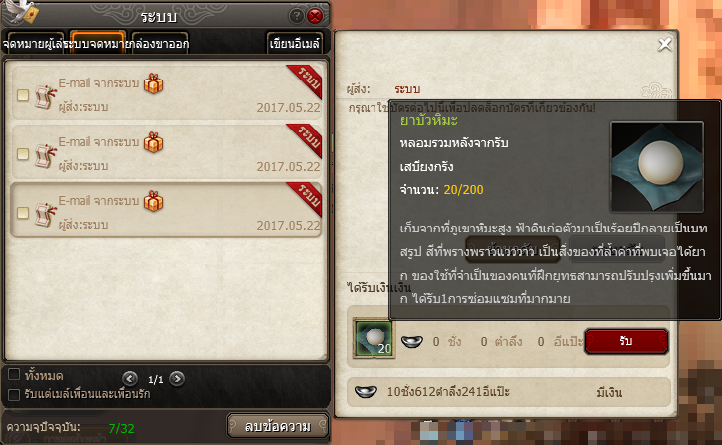Image resolution: width=722 pixels, height=445 pixels.
Task: Click the เขียนอีเมล์ compose button
Action: (295, 43)
